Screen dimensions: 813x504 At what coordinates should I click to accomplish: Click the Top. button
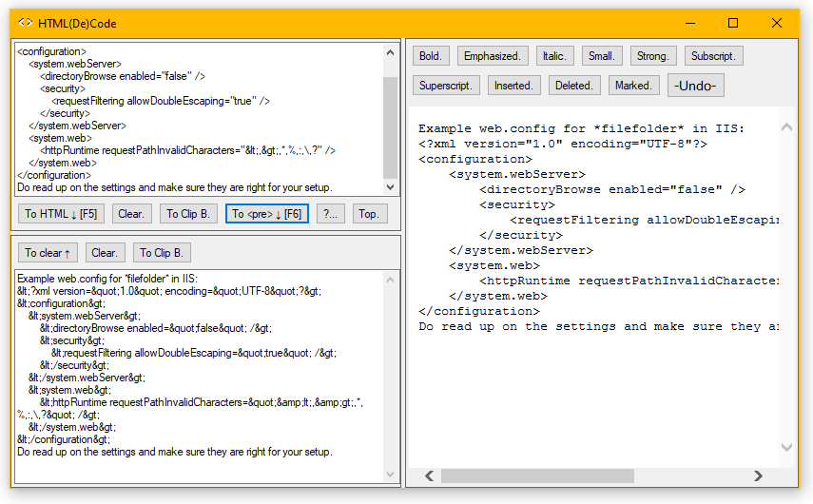point(370,214)
